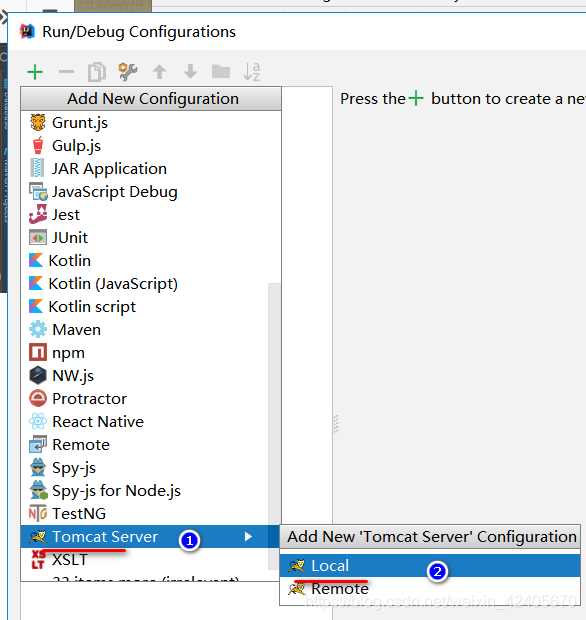
Task: Select the Grunt.js boar icon
Action: point(38,122)
